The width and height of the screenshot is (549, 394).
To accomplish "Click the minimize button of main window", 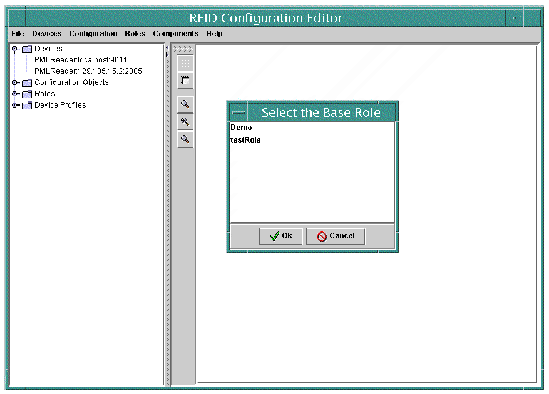I will [514, 18].
